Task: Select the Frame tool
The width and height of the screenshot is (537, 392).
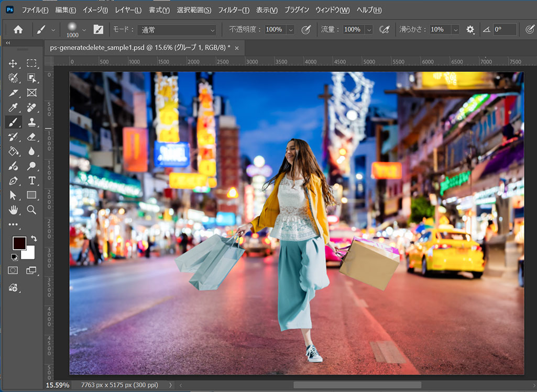Action: coord(31,93)
